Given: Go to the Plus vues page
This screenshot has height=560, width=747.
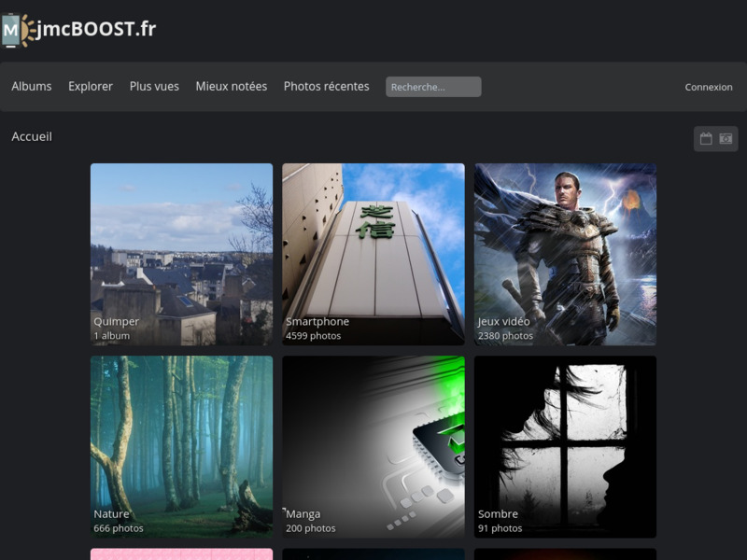Looking at the screenshot, I should [x=154, y=87].
